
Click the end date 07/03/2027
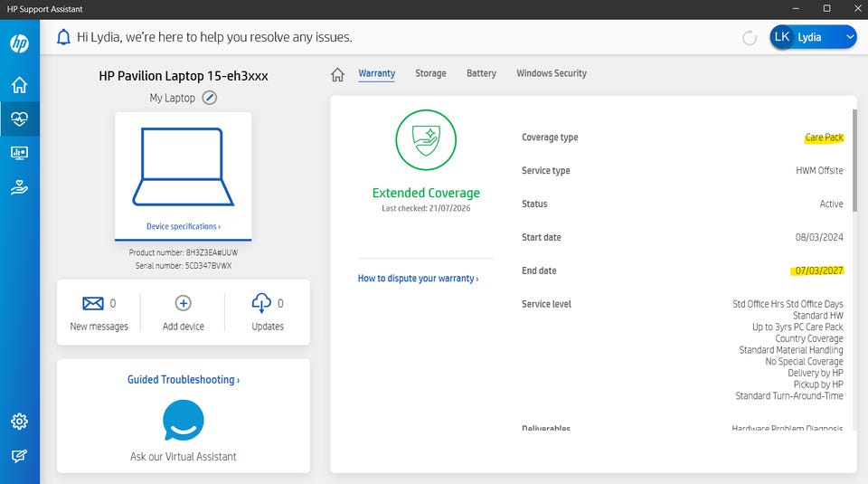coord(819,270)
